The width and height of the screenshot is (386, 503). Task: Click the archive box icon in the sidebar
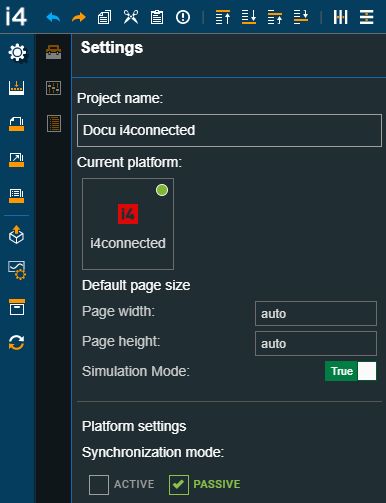click(17, 307)
